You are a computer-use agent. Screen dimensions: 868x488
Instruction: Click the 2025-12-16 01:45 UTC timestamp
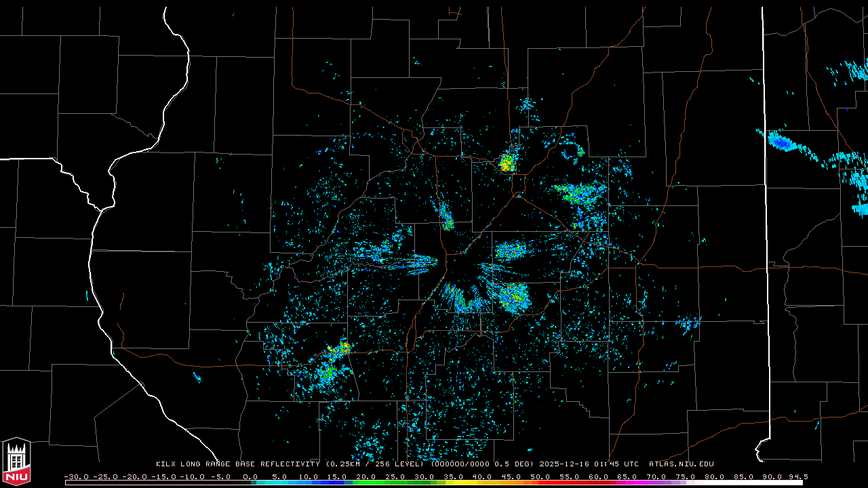coord(589,464)
